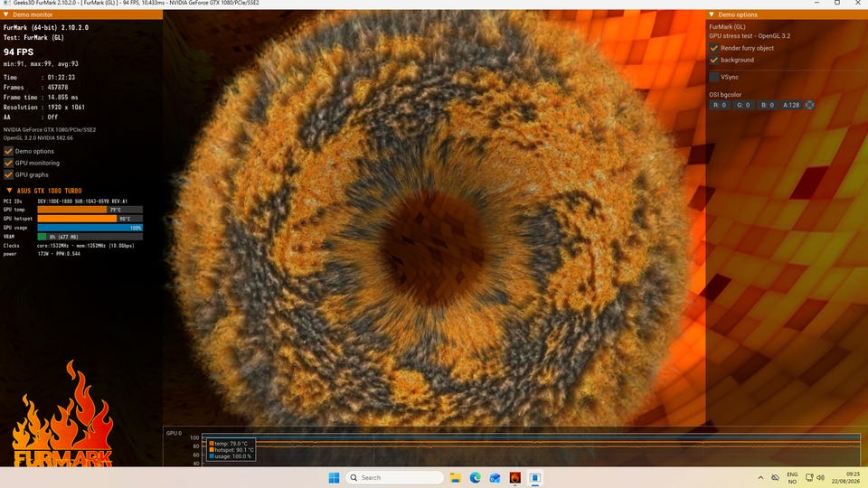
Task: Minimize the FurMark window
Action: (817, 3)
